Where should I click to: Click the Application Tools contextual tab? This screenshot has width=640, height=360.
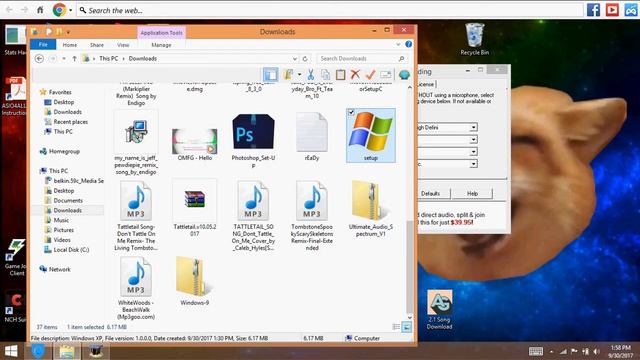click(161, 32)
